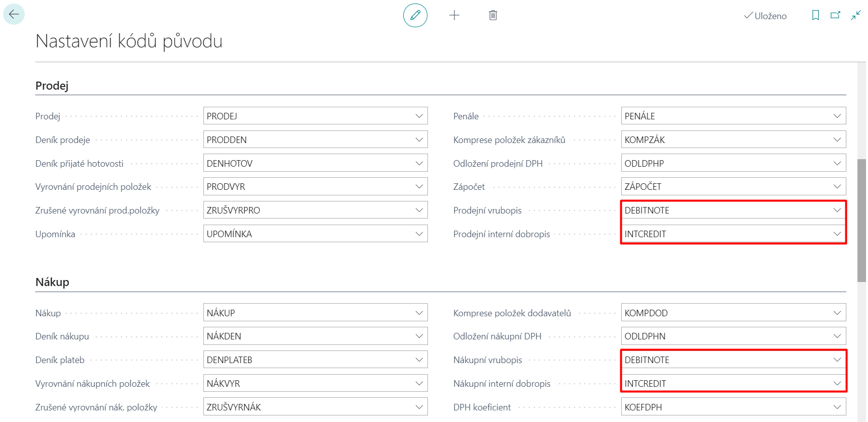The height and width of the screenshot is (422, 868).
Task: Expand the Deník plateb dropdown
Action: [419, 360]
